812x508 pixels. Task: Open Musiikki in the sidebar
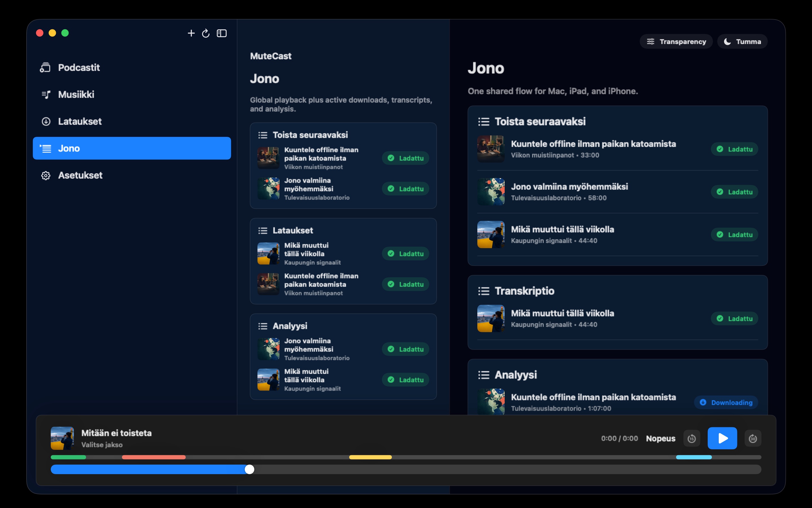pyautogui.click(x=132, y=95)
